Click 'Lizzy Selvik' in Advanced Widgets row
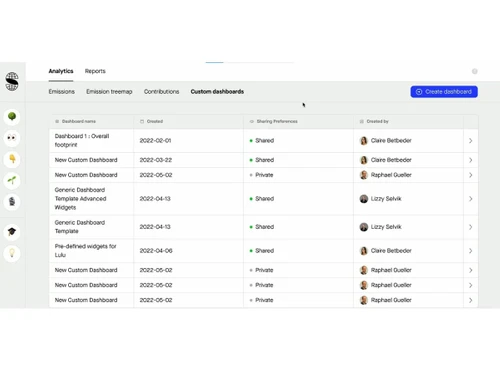500x375 pixels. [x=386, y=199]
